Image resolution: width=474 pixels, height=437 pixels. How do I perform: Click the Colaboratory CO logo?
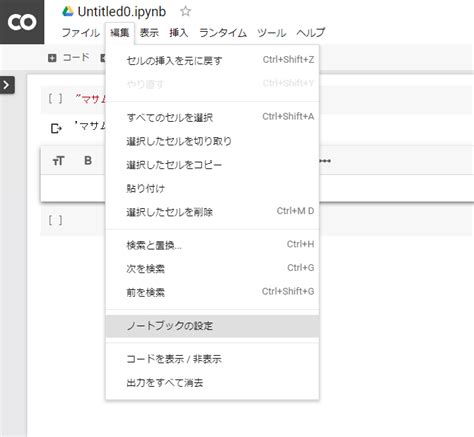click(x=22, y=22)
